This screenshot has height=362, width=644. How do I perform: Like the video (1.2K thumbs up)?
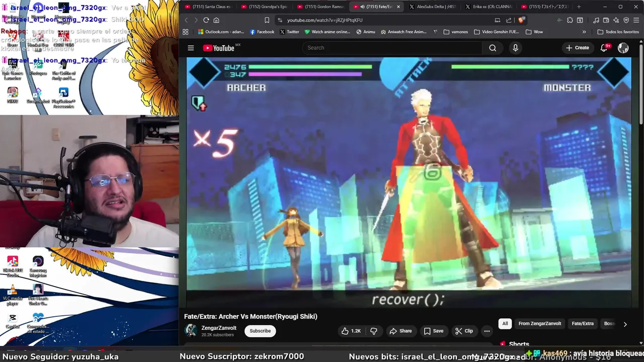[351, 331]
